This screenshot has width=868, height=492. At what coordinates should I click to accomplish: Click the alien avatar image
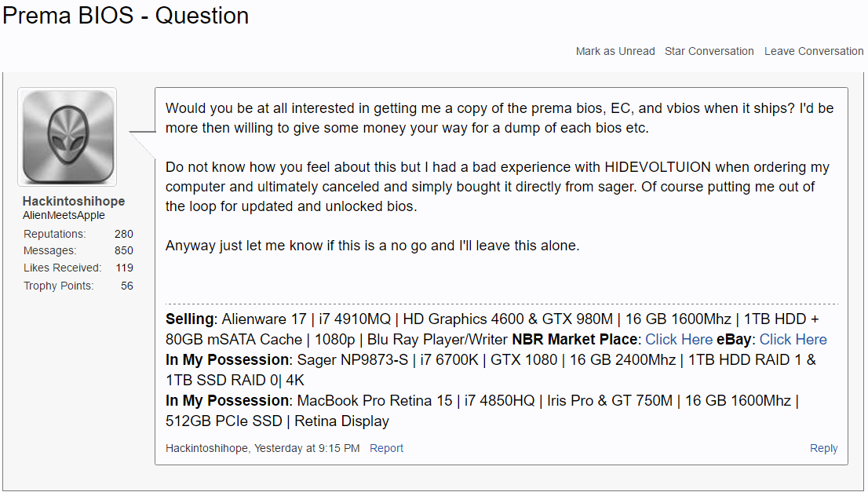[x=67, y=137]
